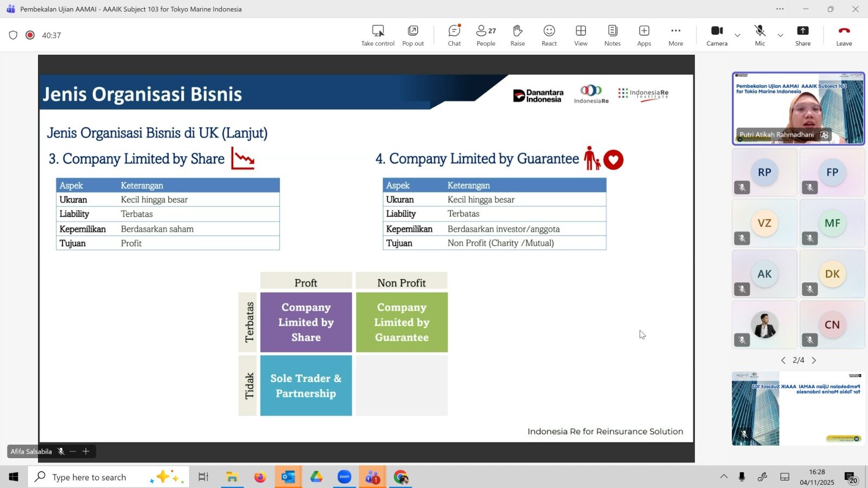The height and width of the screenshot is (488, 868).
Task: Pop out the shared content
Action: [x=413, y=35]
